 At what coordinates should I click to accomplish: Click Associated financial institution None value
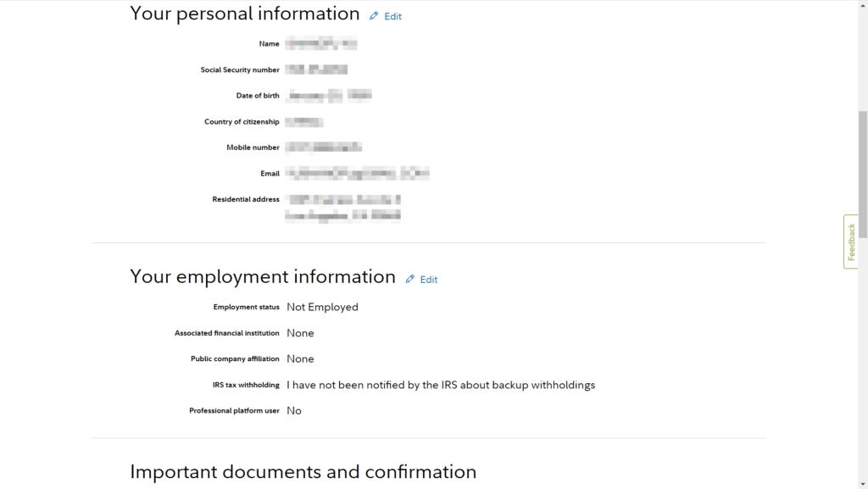(x=300, y=333)
